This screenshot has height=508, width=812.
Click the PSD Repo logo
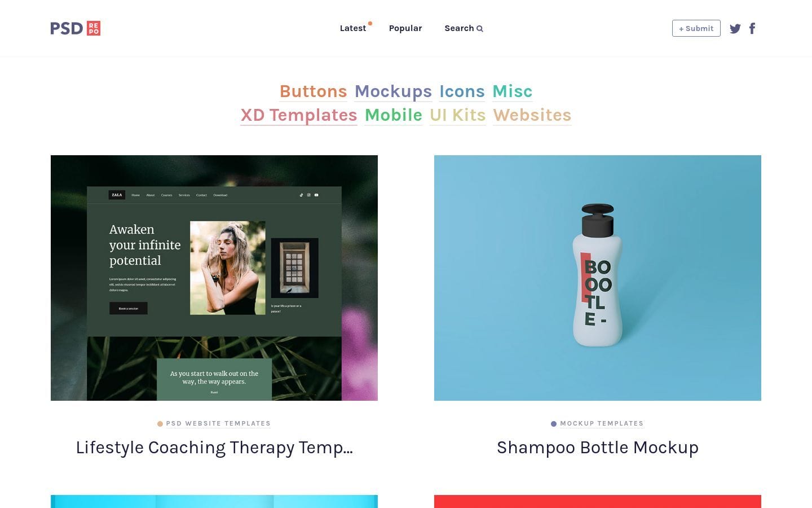click(76, 28)
